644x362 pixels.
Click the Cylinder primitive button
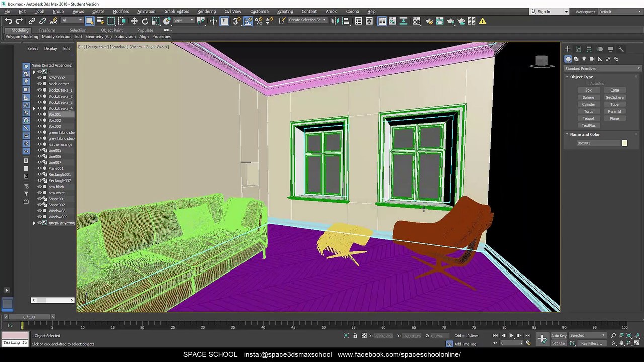click(x=588, y=104)
